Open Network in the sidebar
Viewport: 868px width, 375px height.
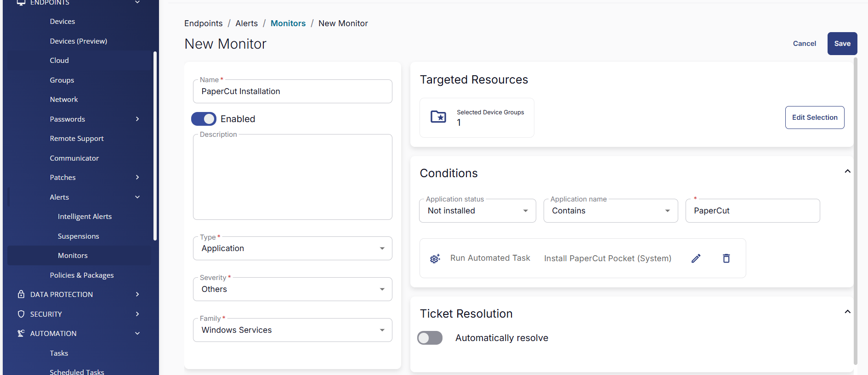tap(64, 100)
